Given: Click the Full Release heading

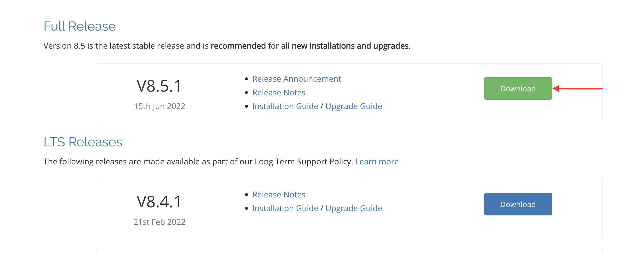Looking at the screenshot, I should point(79,26).
